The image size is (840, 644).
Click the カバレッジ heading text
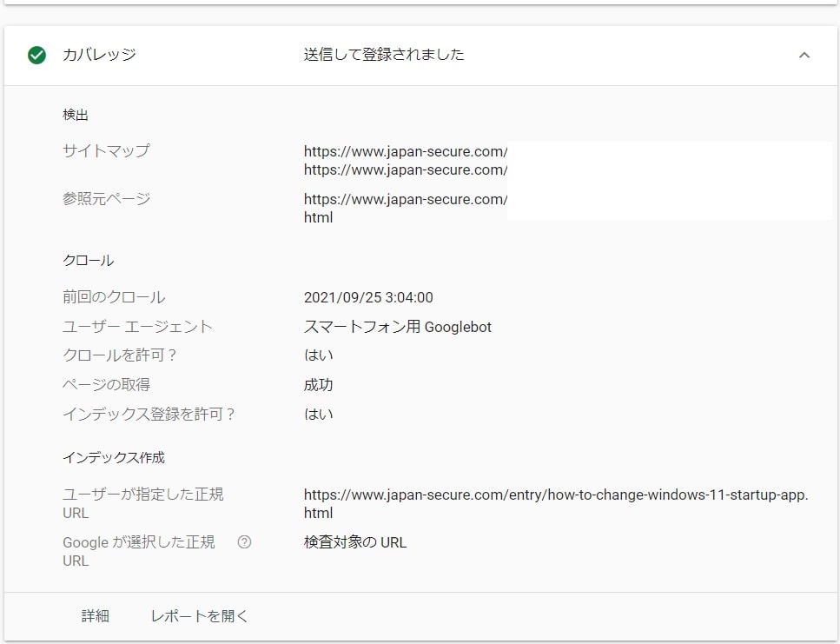[x=99, y=55]
